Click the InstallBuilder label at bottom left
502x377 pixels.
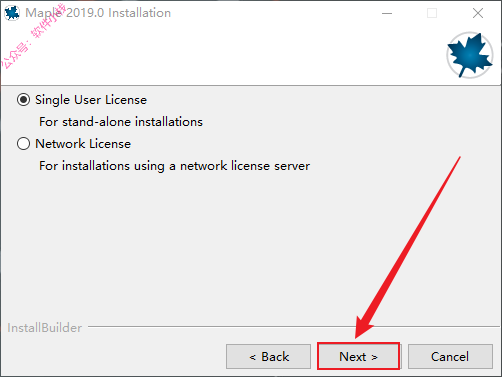pyautogui.click(x=45, y=328)
